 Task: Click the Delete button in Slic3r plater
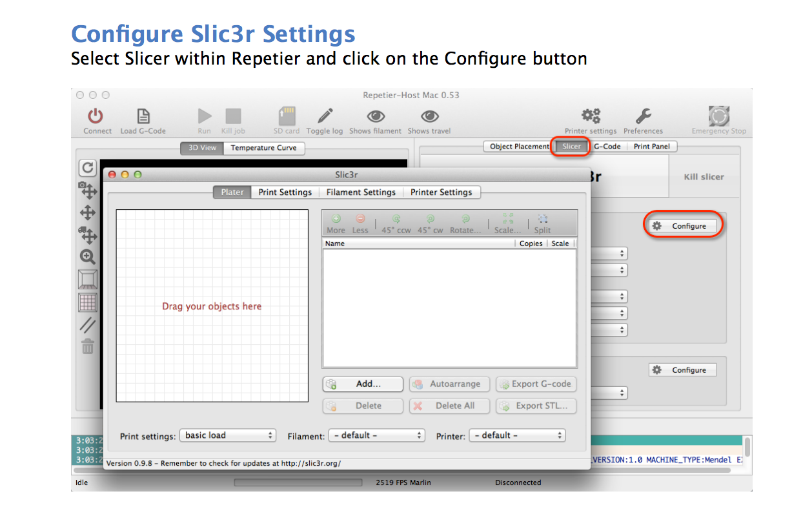click(x=363, y=406)
